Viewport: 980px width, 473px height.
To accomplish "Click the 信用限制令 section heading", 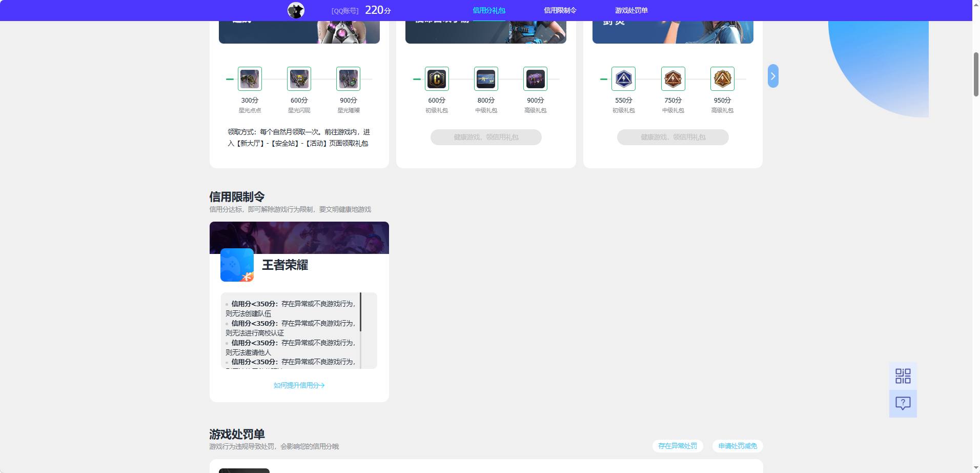I will tap(237, 197).
